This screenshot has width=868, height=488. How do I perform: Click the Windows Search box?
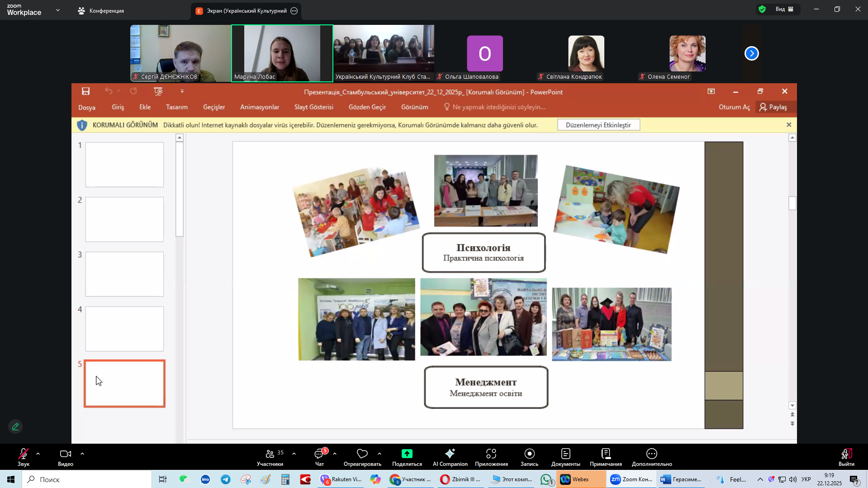[x=87, y=479]
